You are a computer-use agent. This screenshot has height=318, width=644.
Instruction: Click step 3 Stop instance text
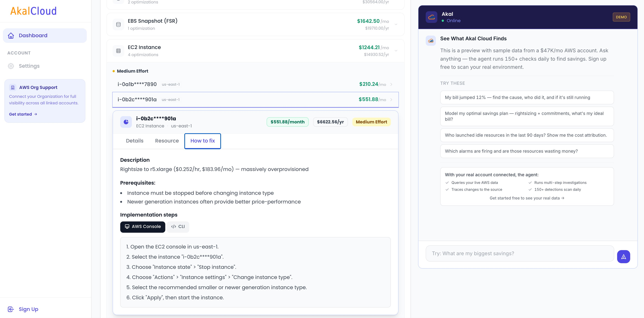[181, 267]
